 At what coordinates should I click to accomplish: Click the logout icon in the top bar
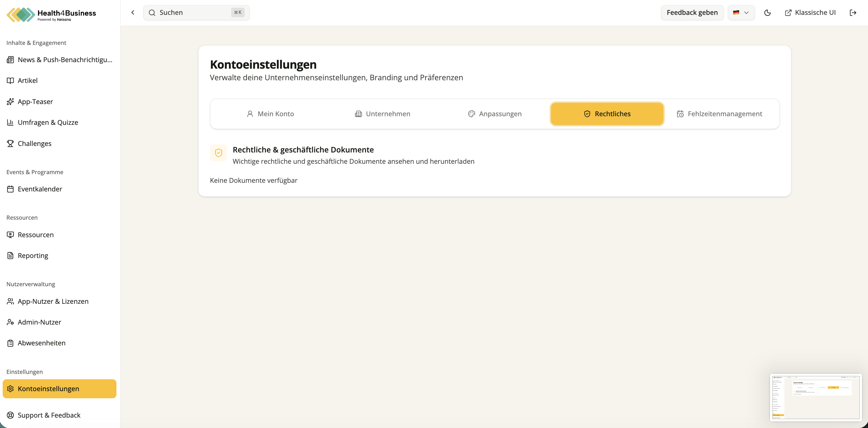click(853, 12)
